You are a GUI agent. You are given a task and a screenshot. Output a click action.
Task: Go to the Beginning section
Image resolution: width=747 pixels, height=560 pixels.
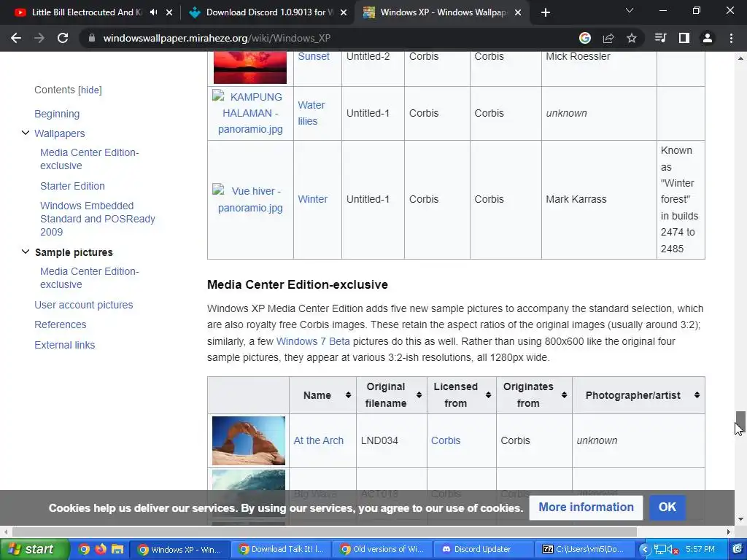pyautogui.click(x=57, y=114)
